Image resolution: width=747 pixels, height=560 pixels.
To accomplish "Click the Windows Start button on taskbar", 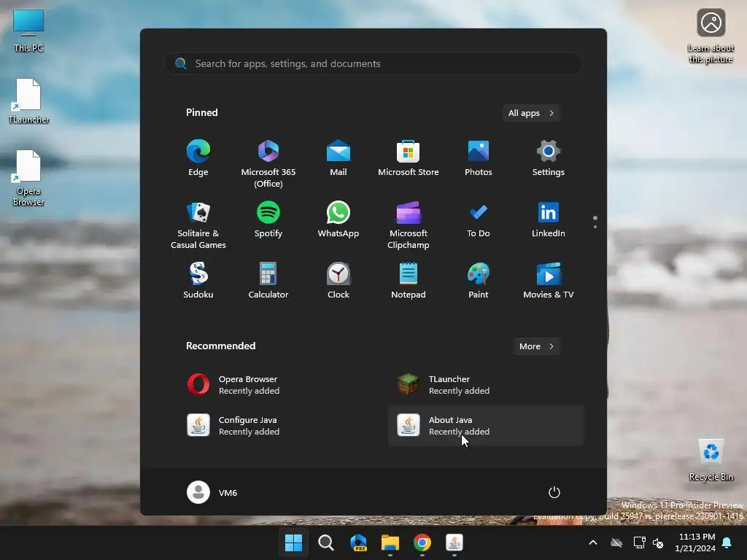I will pos(293,542).
